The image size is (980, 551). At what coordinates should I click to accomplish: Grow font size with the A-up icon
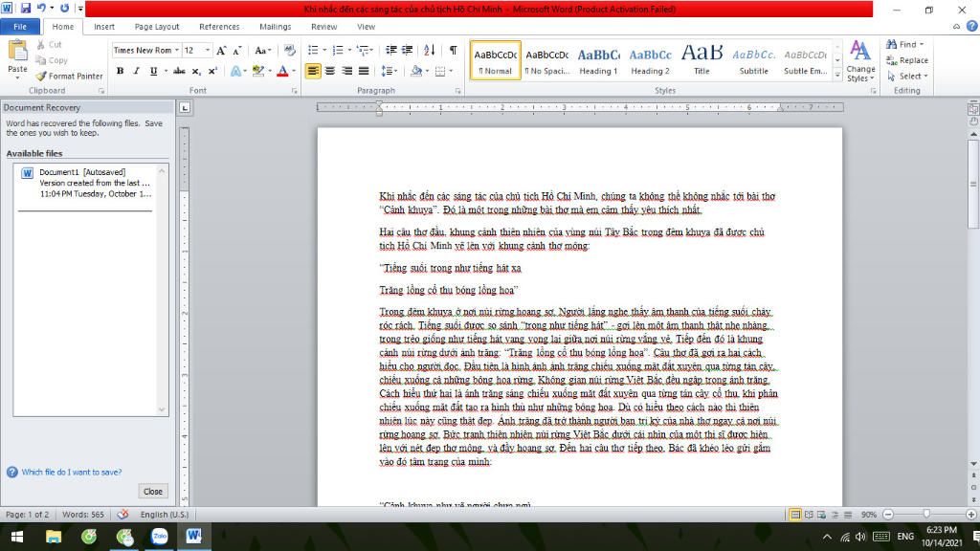pyautogui.click(x=221, y=50)
